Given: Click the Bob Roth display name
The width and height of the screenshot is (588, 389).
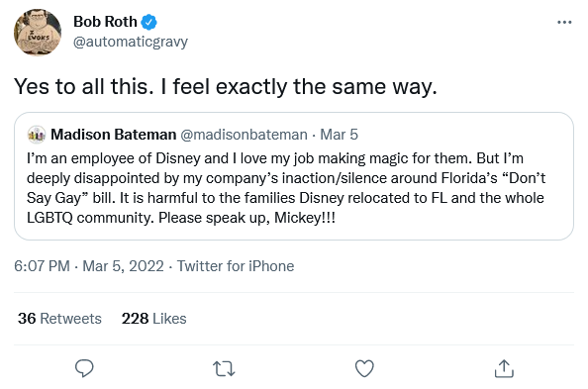Looking at the screenshot, I should pos(105,22).
